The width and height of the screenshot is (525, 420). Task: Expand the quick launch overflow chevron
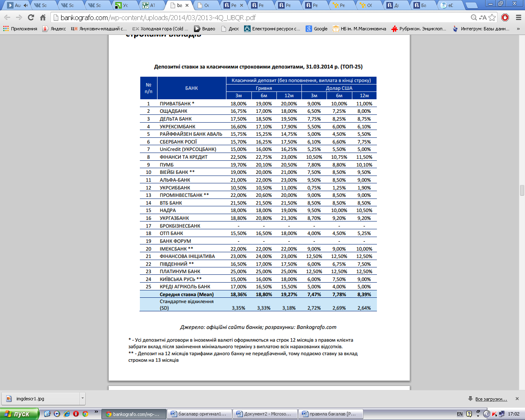(96, 412)
